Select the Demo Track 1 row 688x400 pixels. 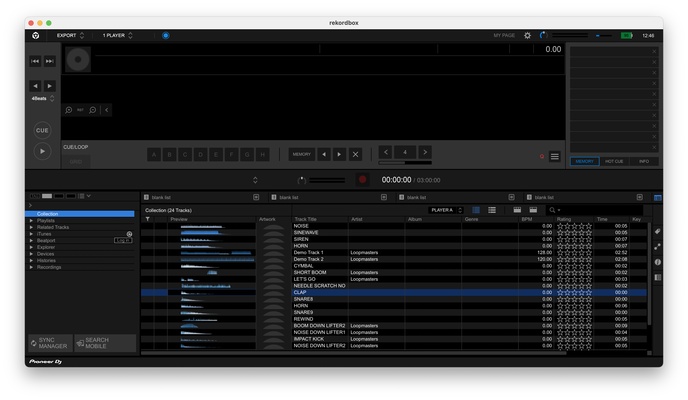tap(394, 253)
